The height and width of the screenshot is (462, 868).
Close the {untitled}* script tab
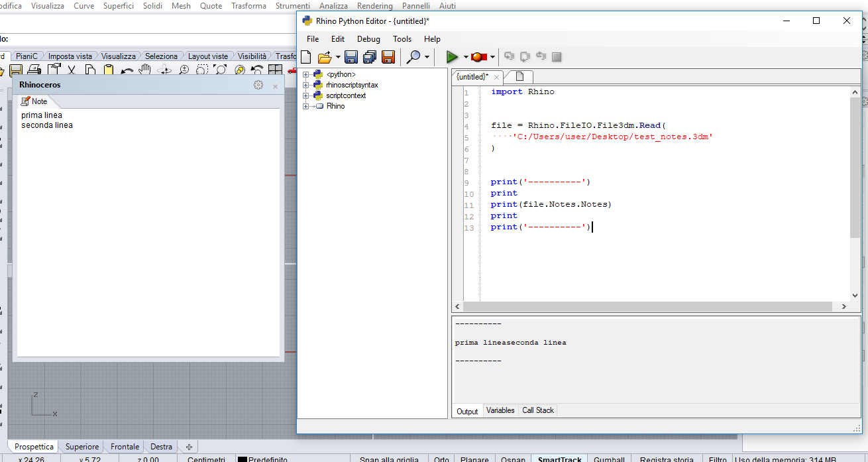coord(496,77)
